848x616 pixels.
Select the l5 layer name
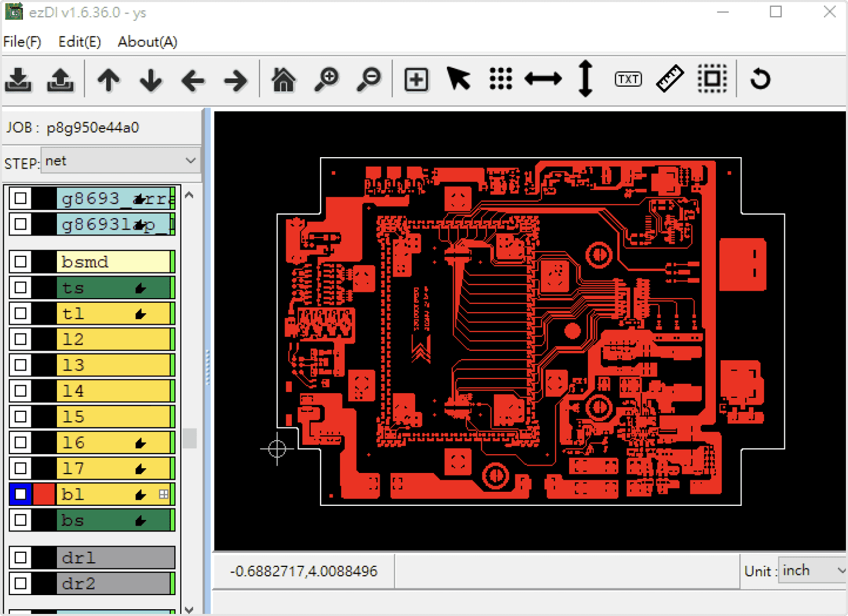click(73, 417)
